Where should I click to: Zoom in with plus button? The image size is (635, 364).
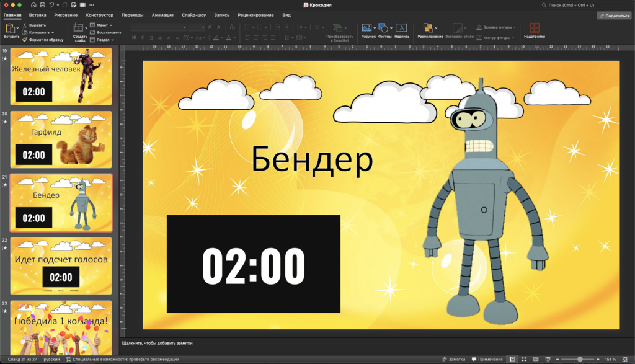(x=598, y=359)
